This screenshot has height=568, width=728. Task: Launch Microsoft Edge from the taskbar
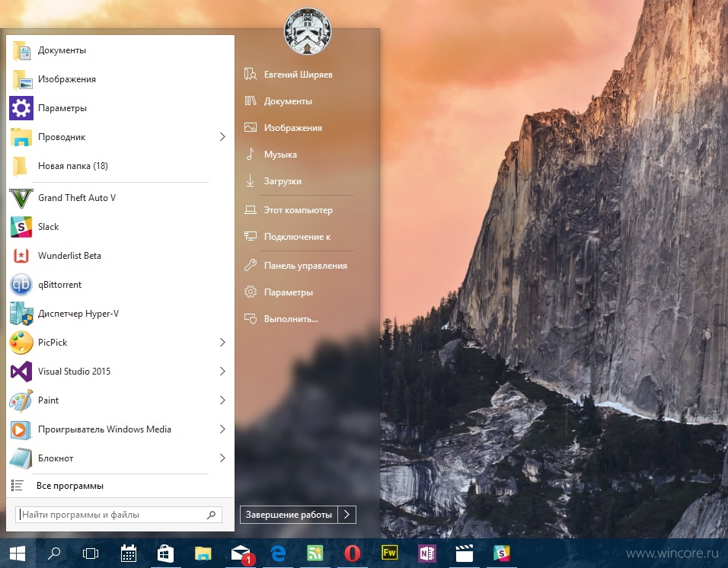tap(278, 553)
